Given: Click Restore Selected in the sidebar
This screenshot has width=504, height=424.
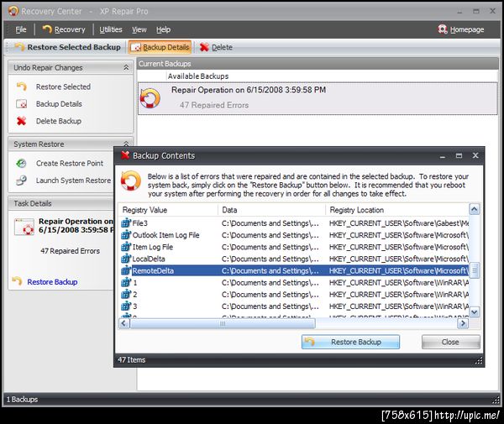Looking at the screenshot, I should pos(63,86).
